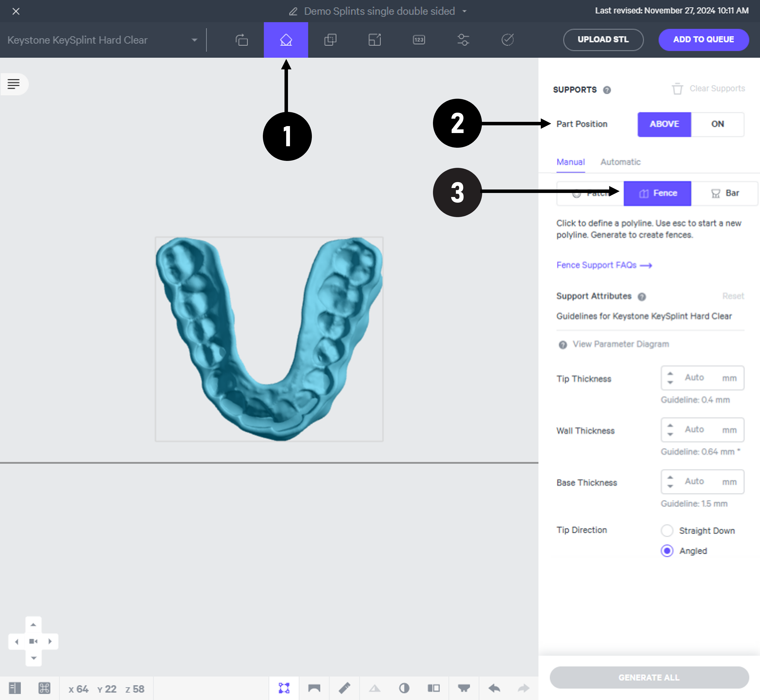This screenshot has width=760, height=700.
Task: Toggle the half-circle contrast view icon
Action: tap(404, 688)
